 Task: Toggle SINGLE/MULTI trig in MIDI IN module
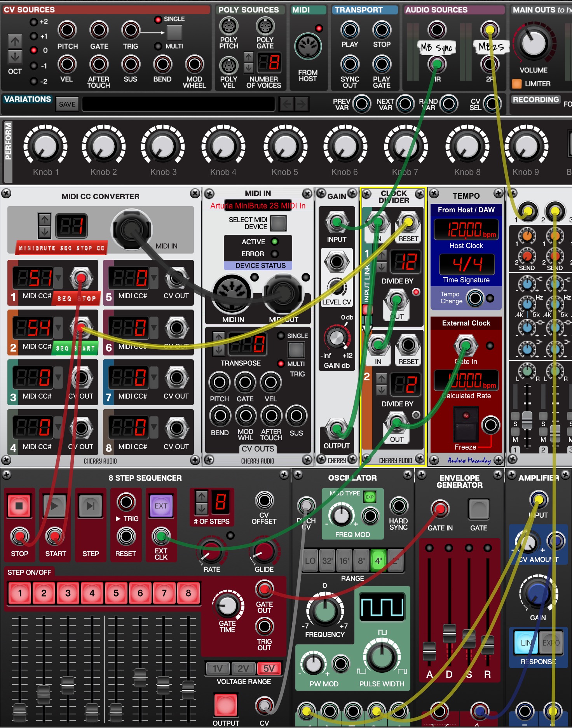tap(296, 350)
